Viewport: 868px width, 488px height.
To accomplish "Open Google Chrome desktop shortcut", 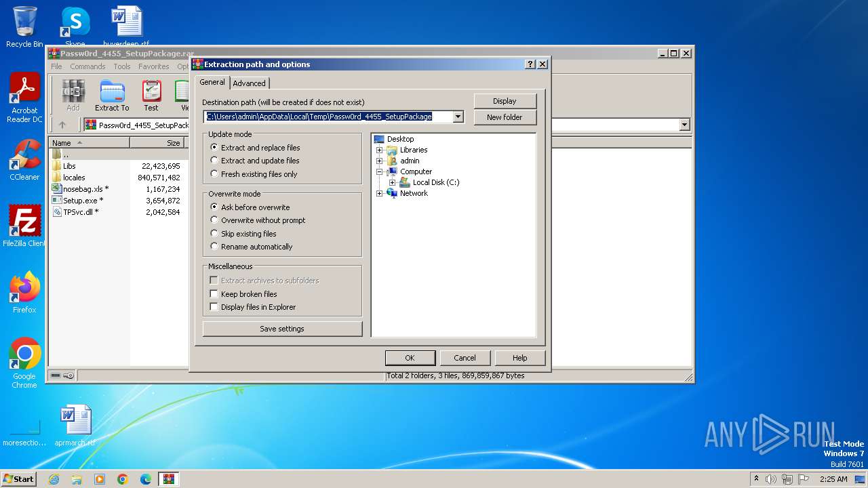I will pos(24,363).
